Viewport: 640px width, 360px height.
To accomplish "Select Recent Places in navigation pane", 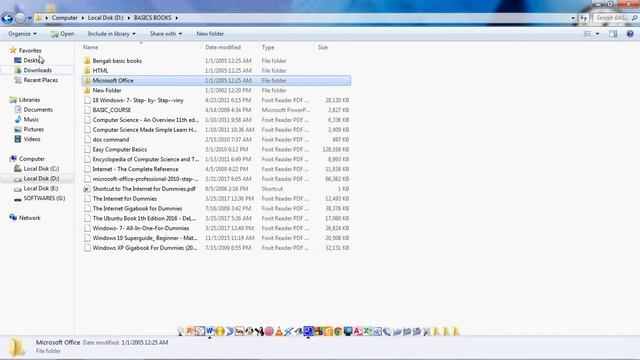I will (x=41, y=80).
